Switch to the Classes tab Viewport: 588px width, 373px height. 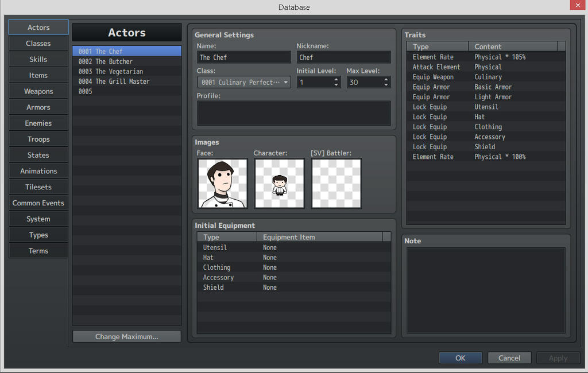pos(38,44)
